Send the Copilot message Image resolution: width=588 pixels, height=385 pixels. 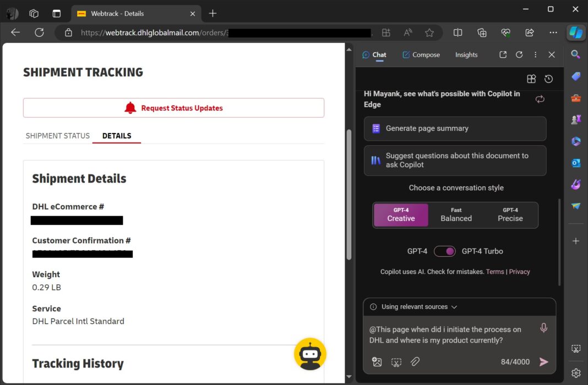tap(544, 362)
